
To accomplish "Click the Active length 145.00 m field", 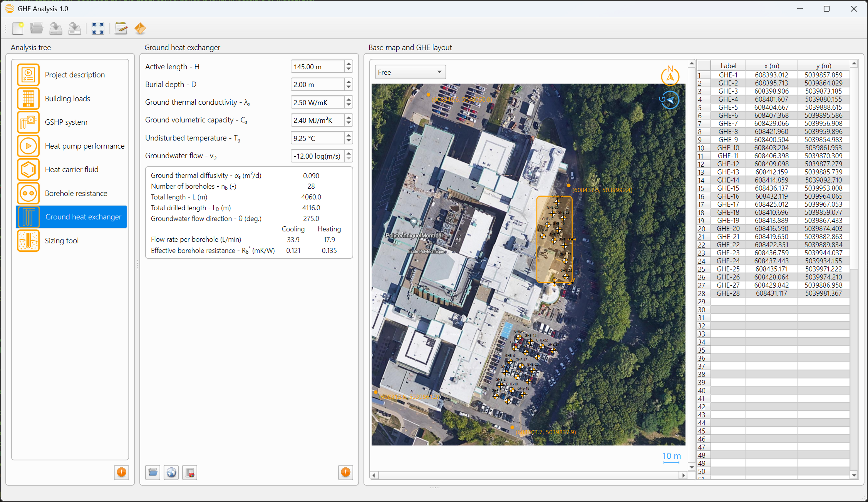I will pyautogui.click(x=318, y=66).
